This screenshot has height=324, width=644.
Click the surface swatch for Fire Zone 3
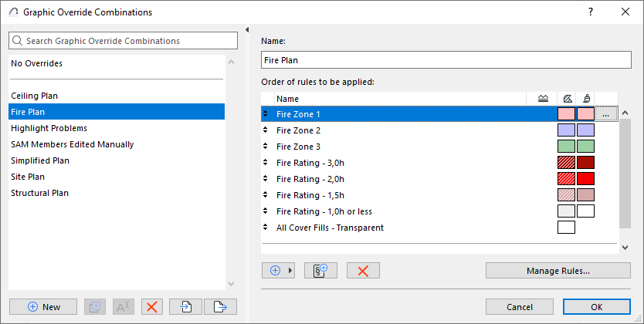coord(585,147)
